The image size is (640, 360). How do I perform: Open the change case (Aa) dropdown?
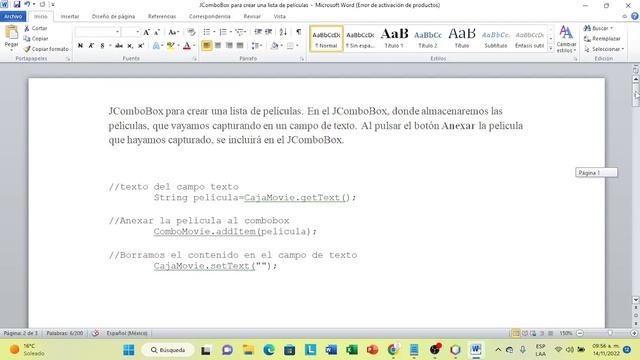point(173,32)
